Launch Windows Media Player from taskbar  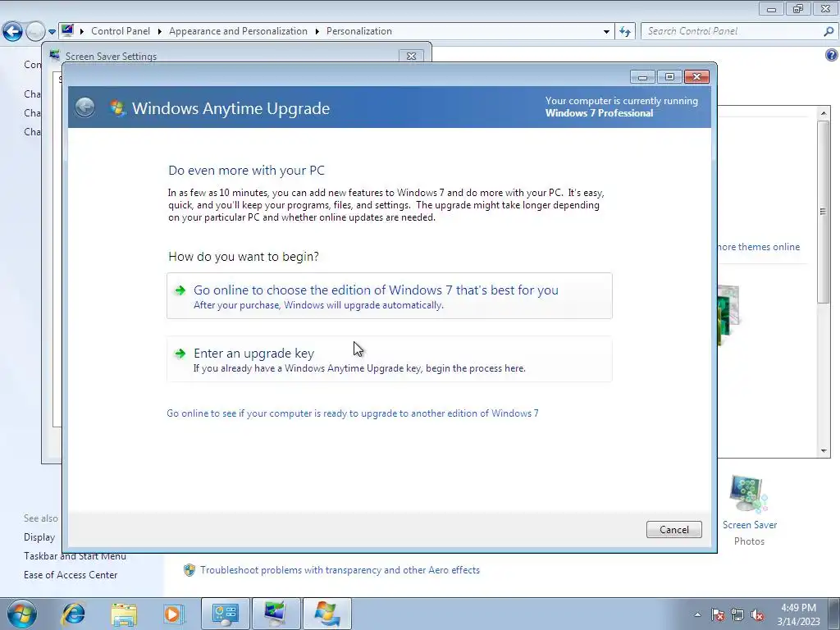(x=173, y=614)
